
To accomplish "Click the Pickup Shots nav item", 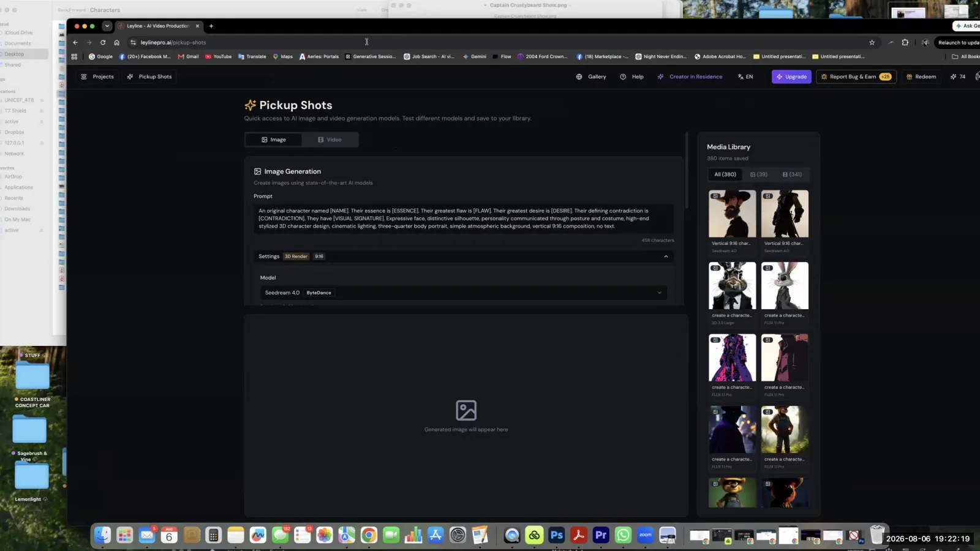I will coord(149,77).
